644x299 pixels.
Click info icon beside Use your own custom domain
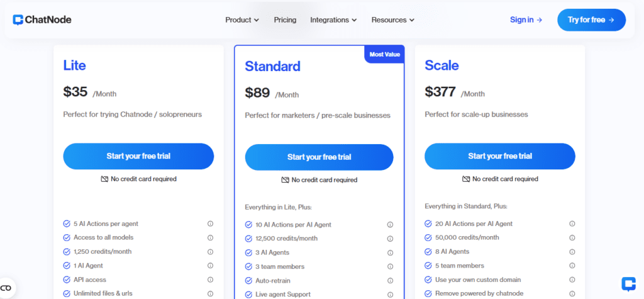[x=572, y=279]
